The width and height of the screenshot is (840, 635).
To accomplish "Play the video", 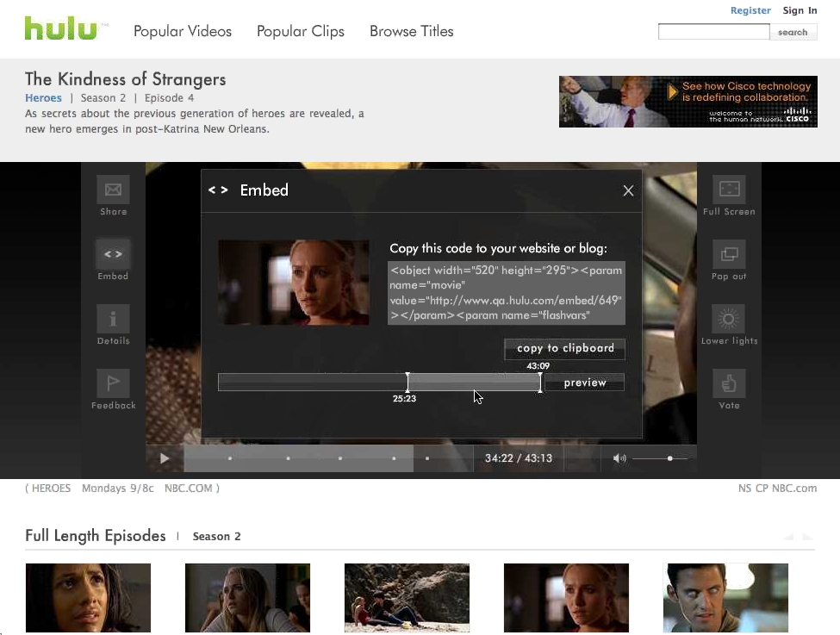I will coord(165,458).
